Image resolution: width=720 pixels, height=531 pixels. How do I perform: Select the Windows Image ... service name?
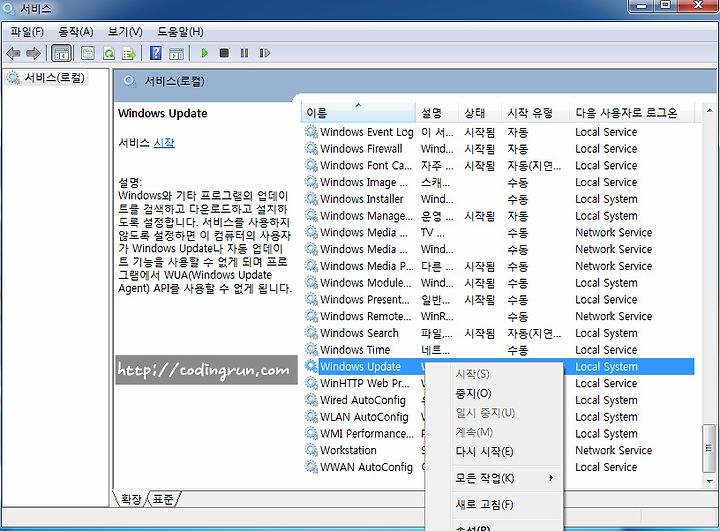364,182
